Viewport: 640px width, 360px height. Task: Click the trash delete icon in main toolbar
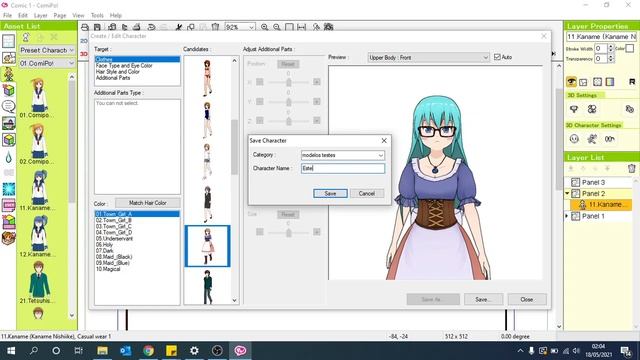[215, 27]
